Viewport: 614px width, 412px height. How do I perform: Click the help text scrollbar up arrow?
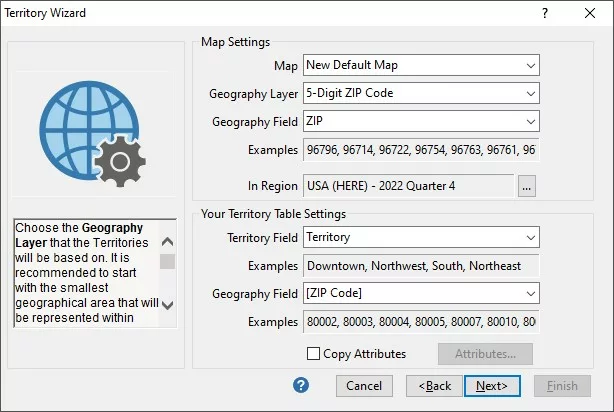[168, 241]
